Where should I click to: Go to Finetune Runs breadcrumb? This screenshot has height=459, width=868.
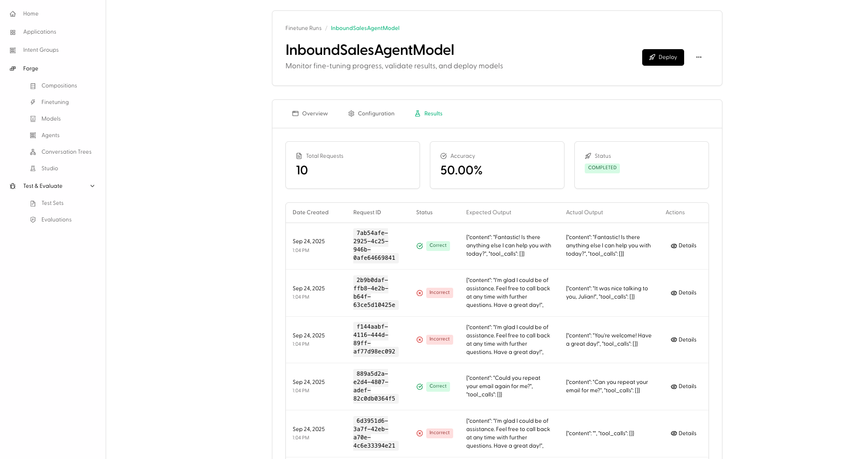(x=303, y=28)
